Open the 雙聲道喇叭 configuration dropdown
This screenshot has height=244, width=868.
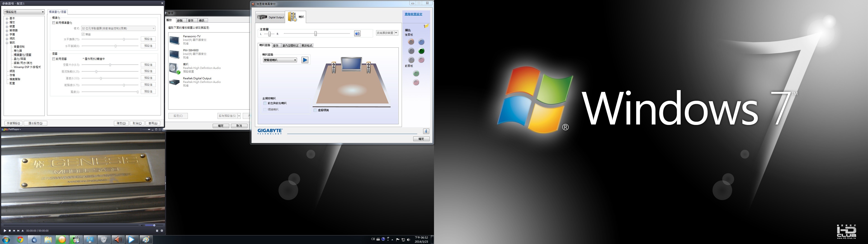(x=280, y=60)
